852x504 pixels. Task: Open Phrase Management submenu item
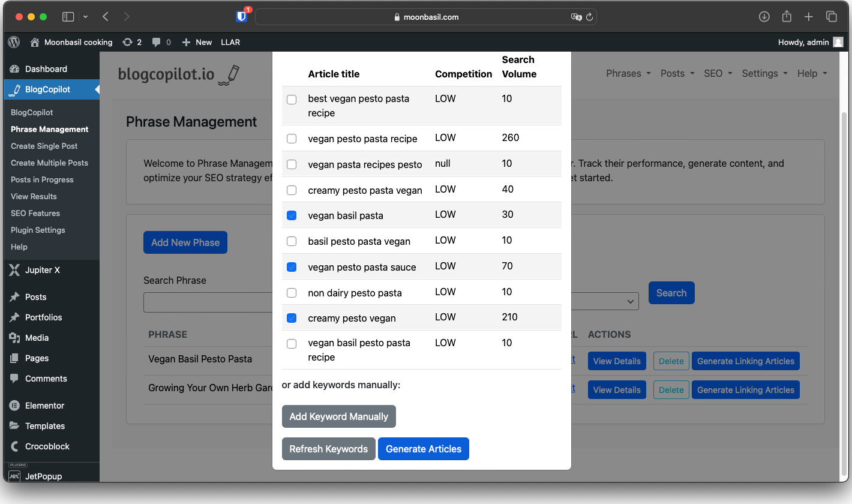[x=49, y=129]
